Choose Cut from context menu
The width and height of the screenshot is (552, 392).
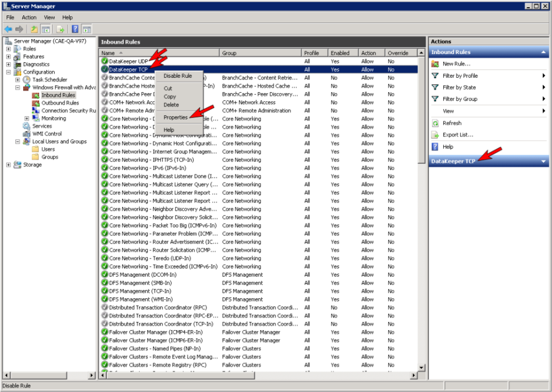(x=179, y=88)
